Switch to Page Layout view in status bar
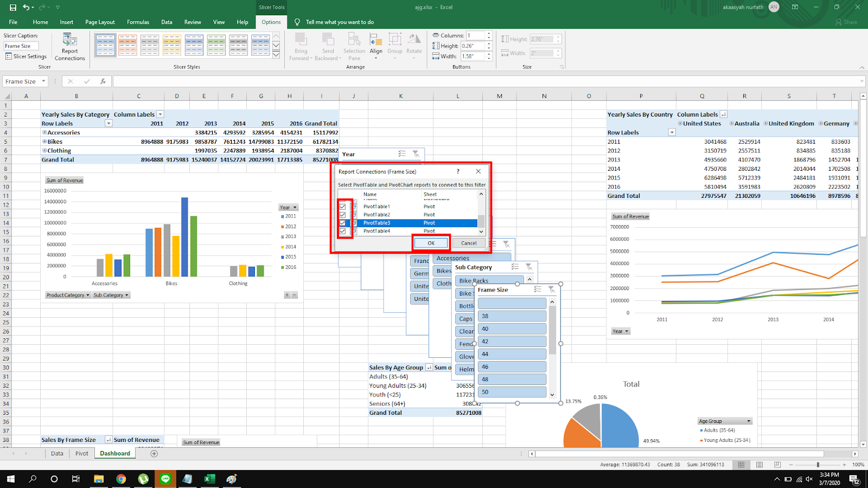 point(759,465)
